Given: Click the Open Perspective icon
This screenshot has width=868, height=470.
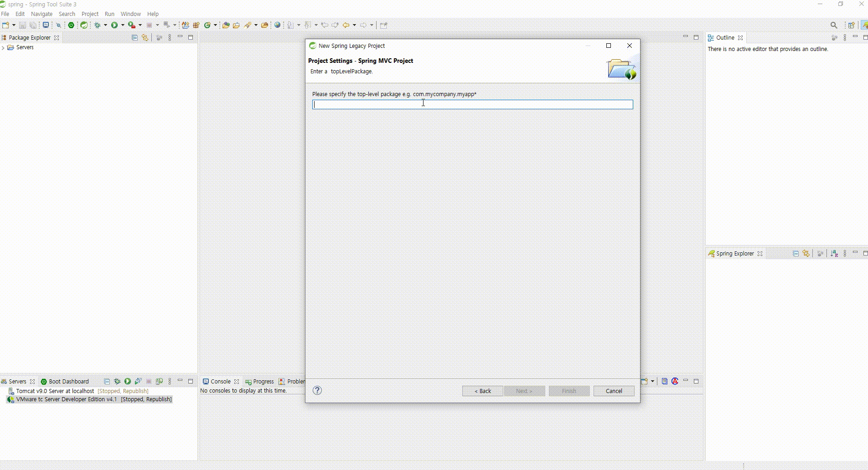Looking at the screenshot, I should pyautogui.click(x=851, y=25).
